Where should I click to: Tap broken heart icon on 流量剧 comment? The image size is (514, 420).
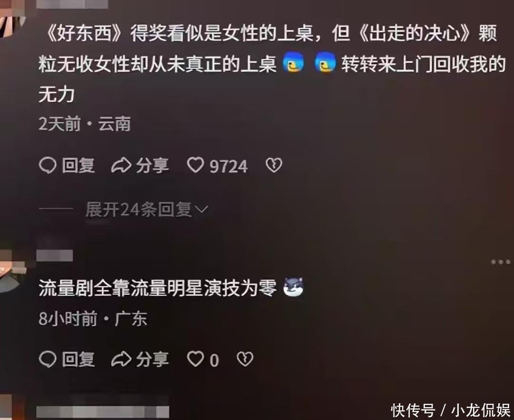click(245, 359)
